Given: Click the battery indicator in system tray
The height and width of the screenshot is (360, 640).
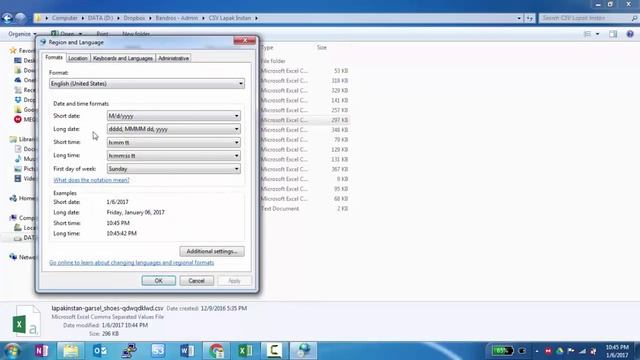Looking at the screenshot, I should coord(502,351).
